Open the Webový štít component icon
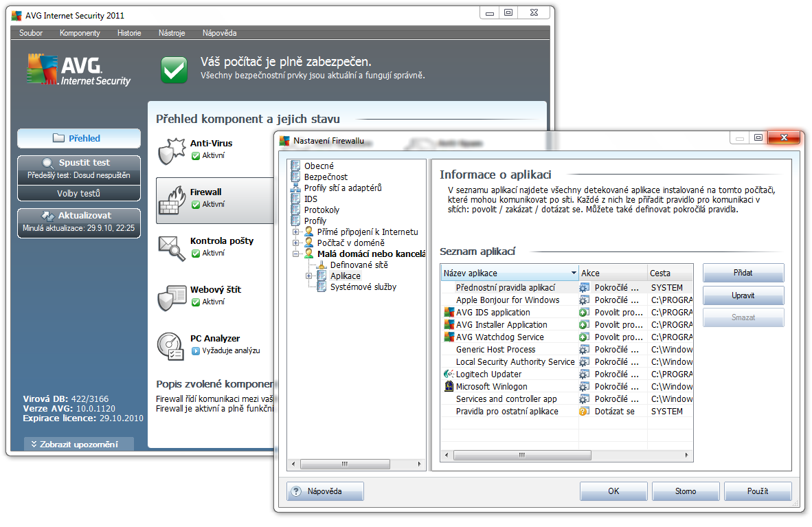Screen dimensions: 812x527 (x=172, y=298)
